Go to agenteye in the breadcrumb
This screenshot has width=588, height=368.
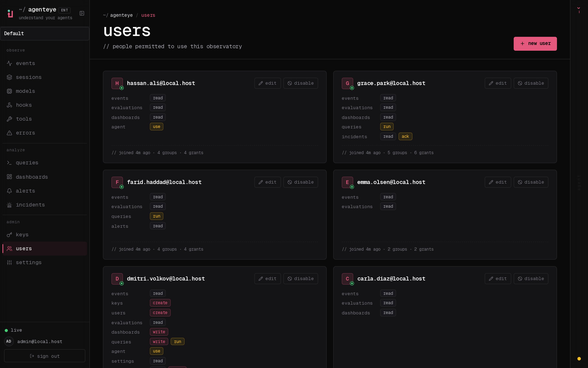[x=121, y=15]
